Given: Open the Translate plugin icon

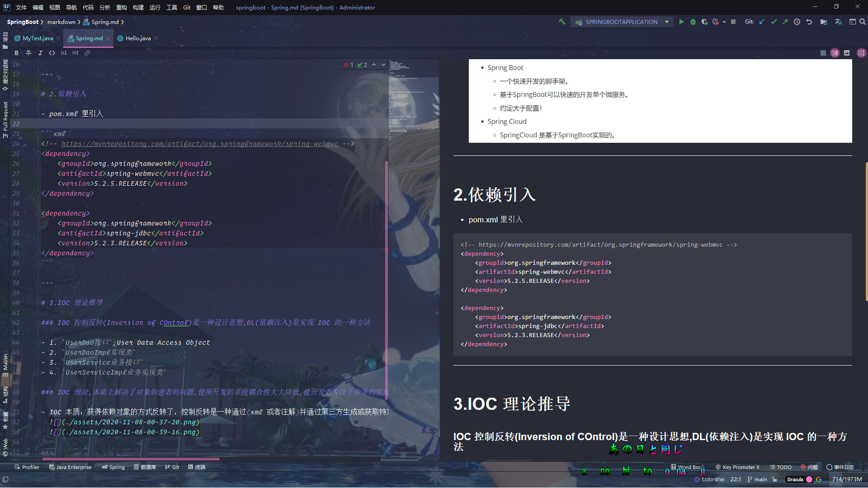Looking at the screenshot, I should [x=839, y=22].
